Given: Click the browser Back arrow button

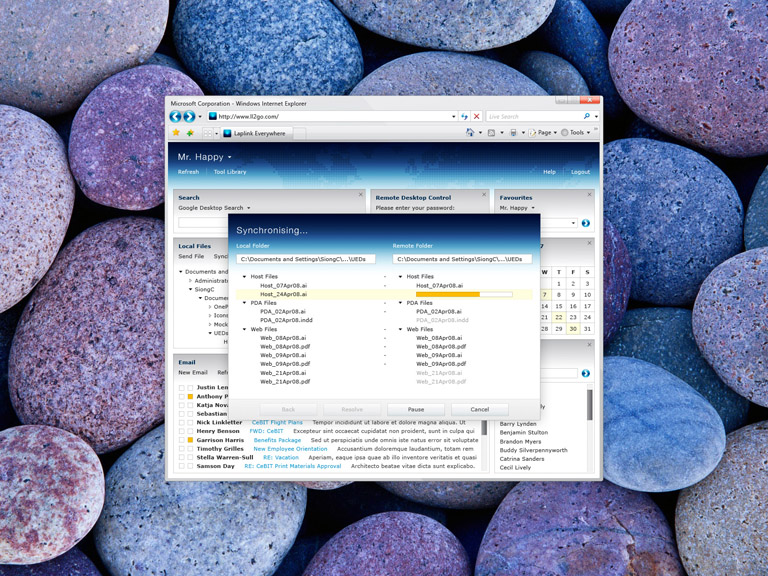Looking at the screenshot, I should click(176, 117).
